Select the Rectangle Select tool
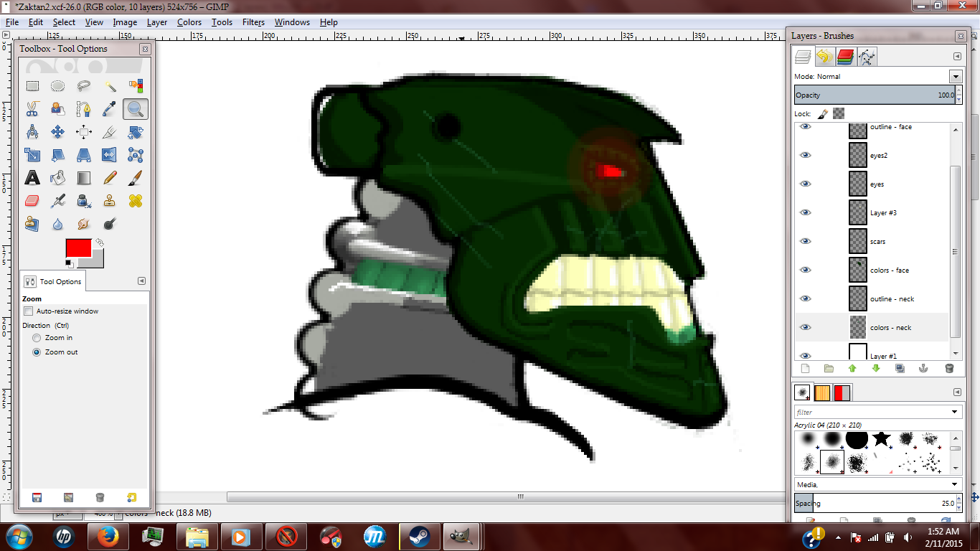The image size is (980, 551). coord(32,85)
